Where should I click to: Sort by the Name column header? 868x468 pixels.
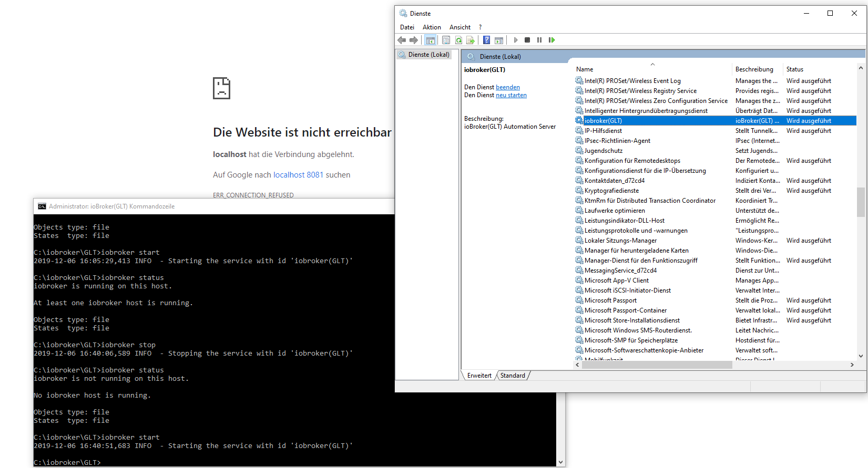(x=652, y=69)
